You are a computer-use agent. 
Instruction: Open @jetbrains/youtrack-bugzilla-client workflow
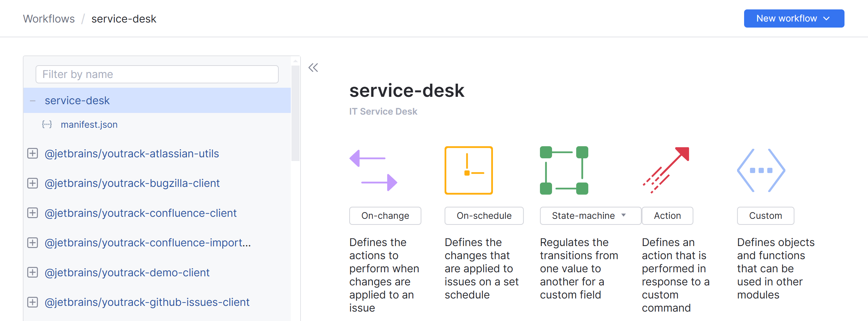click(132, 183)
